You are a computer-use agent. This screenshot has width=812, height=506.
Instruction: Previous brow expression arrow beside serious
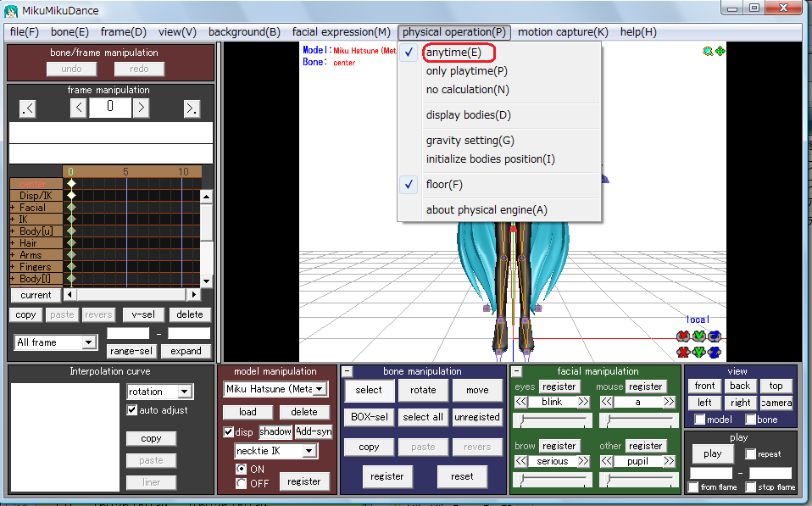click(x=521, y=461)
